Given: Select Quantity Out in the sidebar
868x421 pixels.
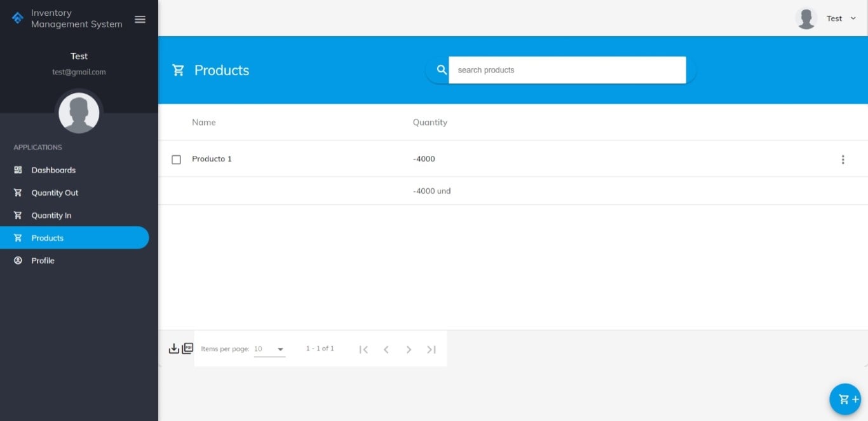Looking at the screenshot, I should pyautogui.click(x=55, y=193).
